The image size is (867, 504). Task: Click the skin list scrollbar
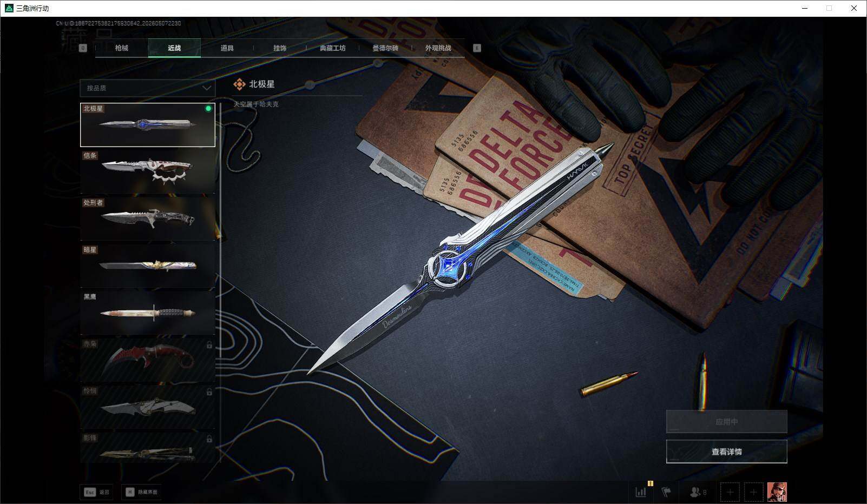(x=220, y=283)
